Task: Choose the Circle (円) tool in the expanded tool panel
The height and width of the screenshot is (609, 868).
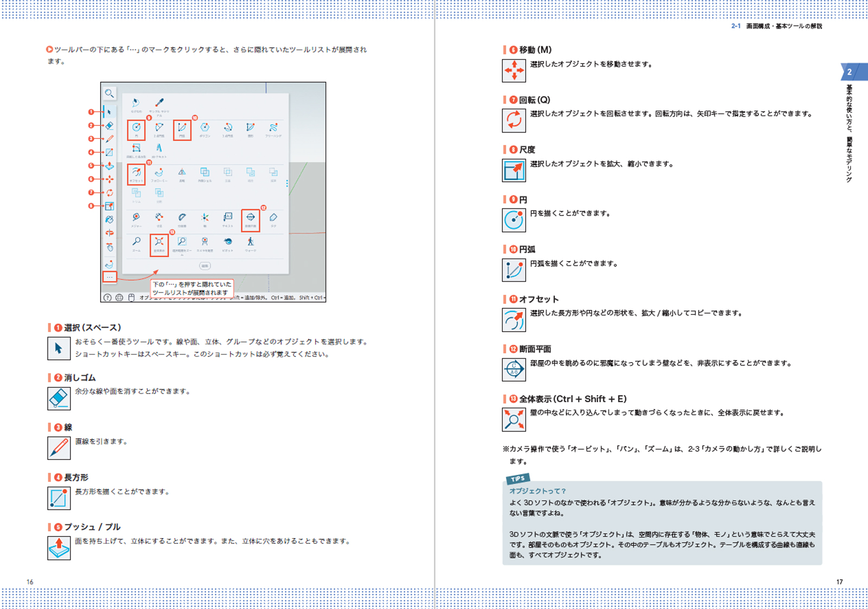Action: (136, 129)
